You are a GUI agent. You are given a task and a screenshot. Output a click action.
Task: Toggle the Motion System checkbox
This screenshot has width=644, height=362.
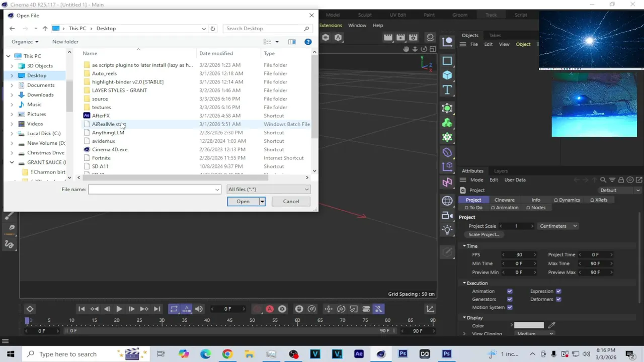[x=510, y=307]
